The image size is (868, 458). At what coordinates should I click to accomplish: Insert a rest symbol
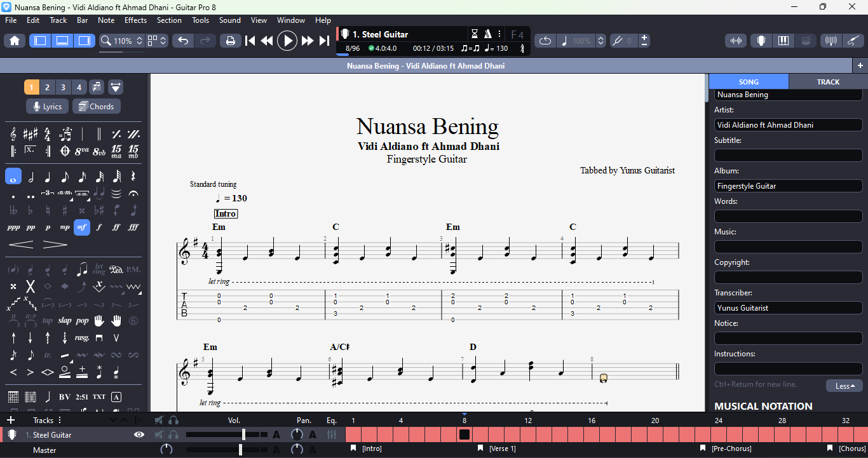tap(133, 177)
